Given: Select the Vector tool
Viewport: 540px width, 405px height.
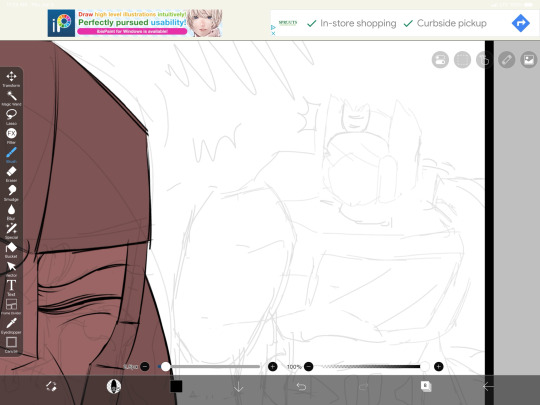Looking at the screenshot, I should point(11,269).
